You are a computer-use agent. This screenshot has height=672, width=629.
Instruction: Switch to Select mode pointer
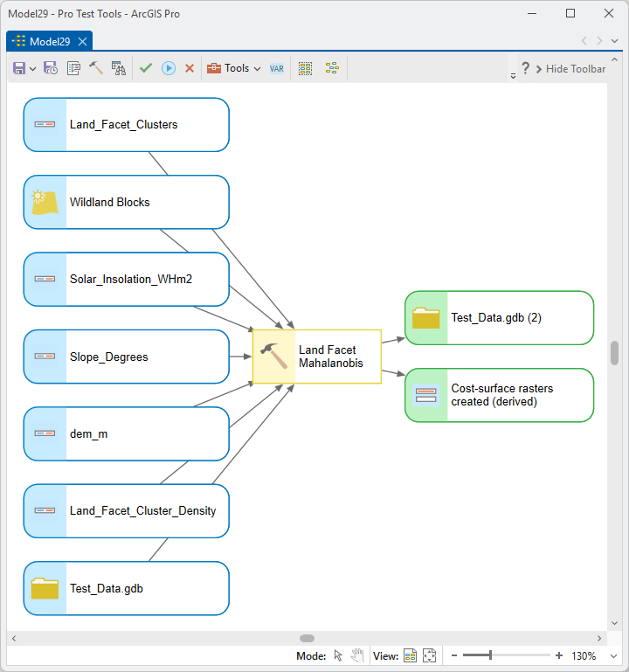pyautogui.click(x=338, y=655)
